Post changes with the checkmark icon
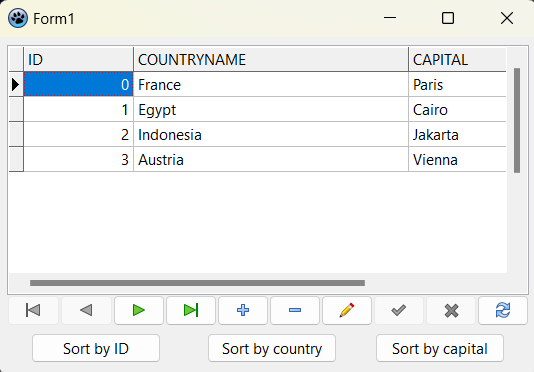Image resolution: width=534 pixels, height=372 pixels. click(x=399, y=310)
